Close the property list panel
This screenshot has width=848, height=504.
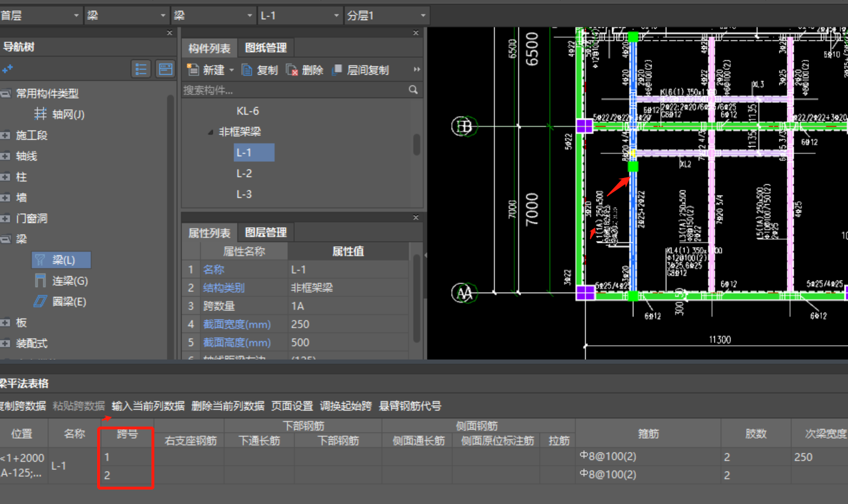click(416, 217)
